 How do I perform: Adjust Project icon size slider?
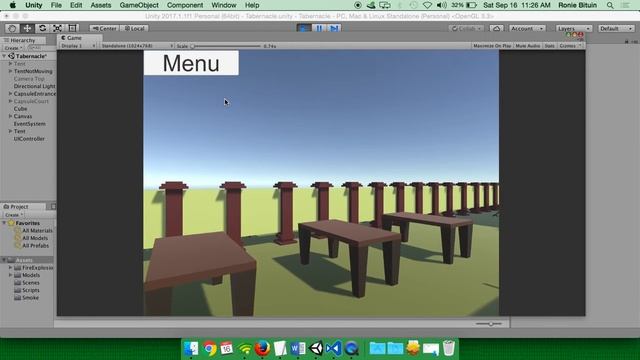point(490,324)
